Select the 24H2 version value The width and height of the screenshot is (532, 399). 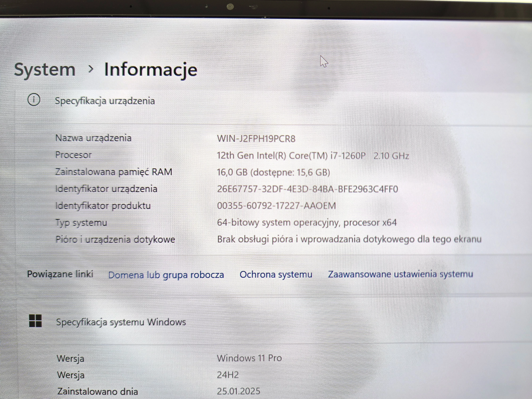tap(228, 375)
